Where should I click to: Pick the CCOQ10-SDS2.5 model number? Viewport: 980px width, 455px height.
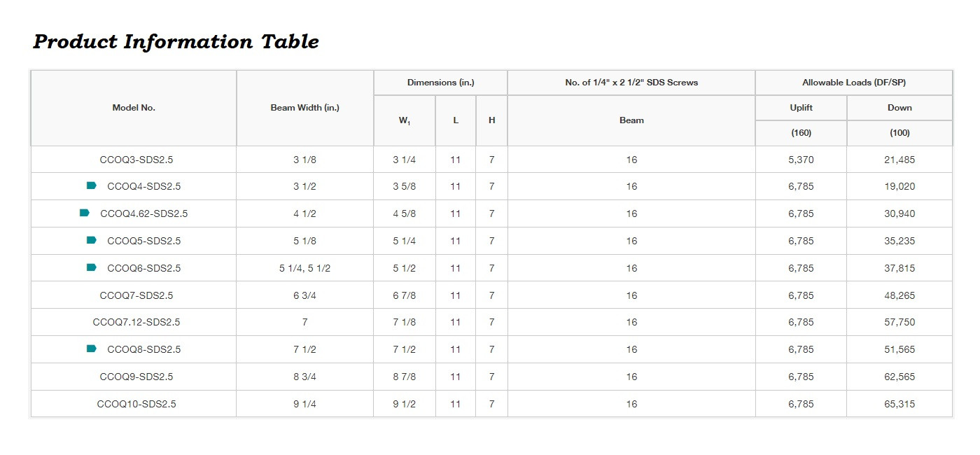pos(136,404)
